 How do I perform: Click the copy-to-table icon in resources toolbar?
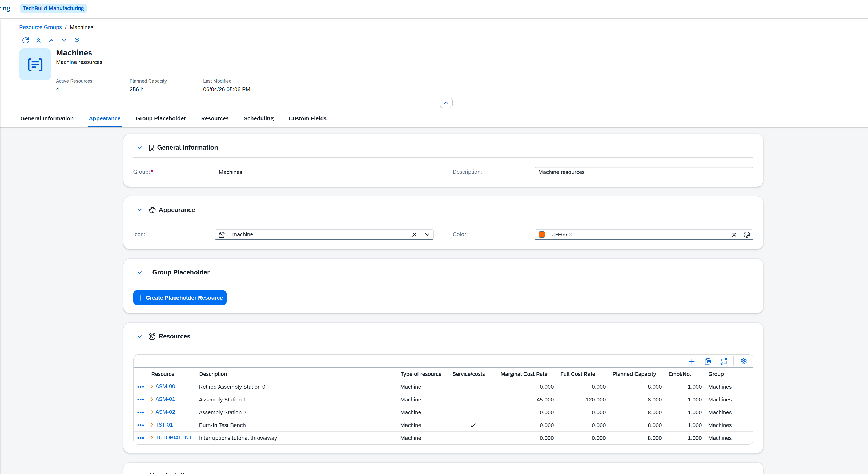pos(708,361)
